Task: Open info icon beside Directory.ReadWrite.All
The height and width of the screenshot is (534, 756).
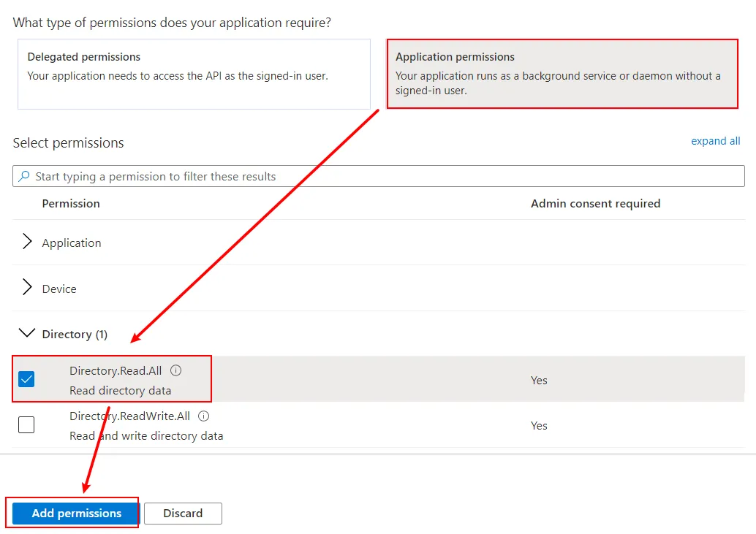Action: pyautogui.click(x=204, y=416)
